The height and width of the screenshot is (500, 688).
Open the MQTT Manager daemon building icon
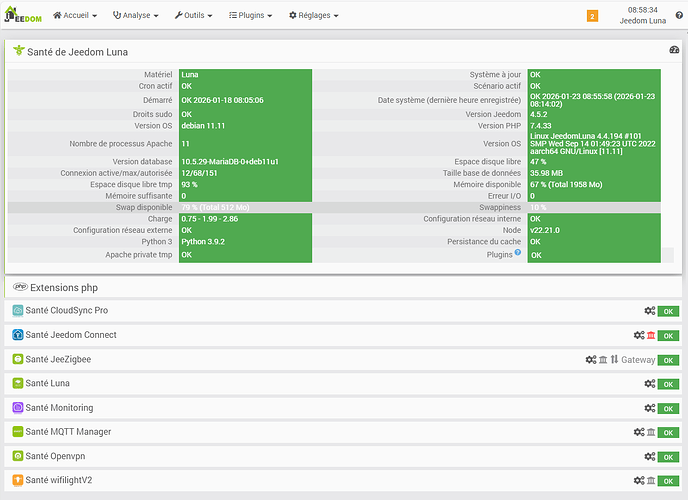pyautogui.click(x=651, y=432)
